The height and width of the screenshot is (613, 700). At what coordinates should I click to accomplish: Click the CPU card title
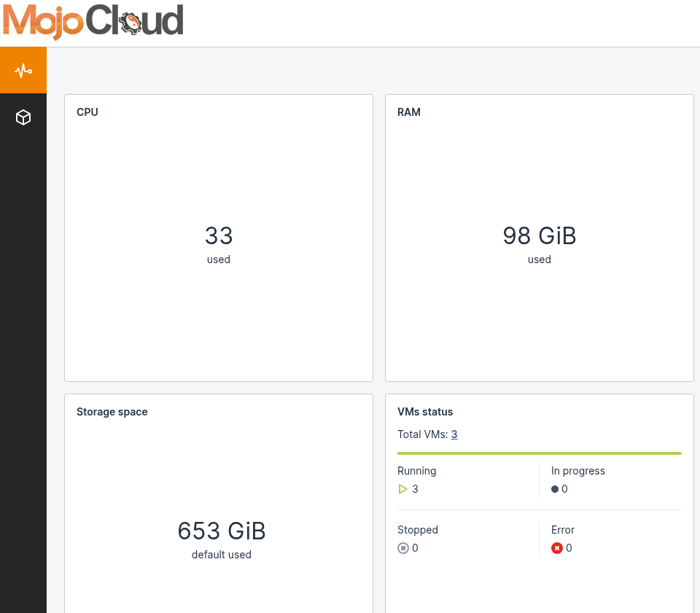coord(87,112)
